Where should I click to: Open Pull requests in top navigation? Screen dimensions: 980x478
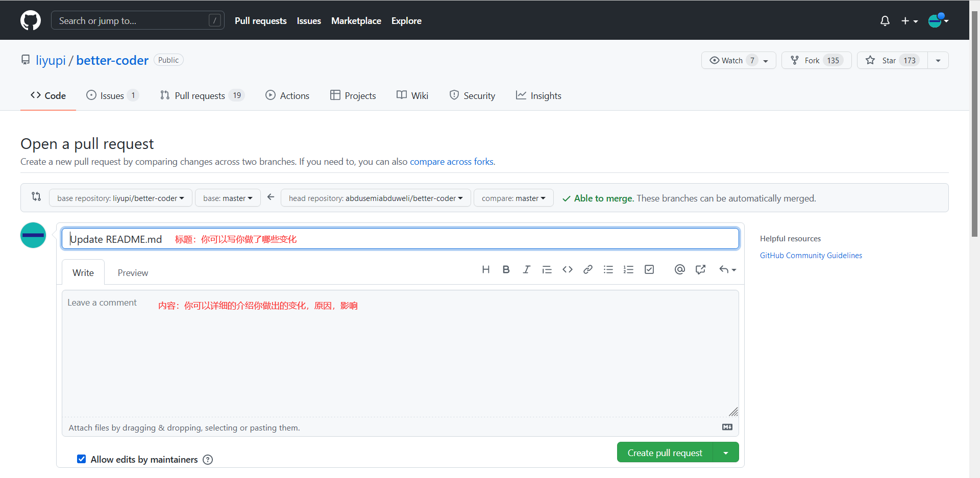[260, 21]
